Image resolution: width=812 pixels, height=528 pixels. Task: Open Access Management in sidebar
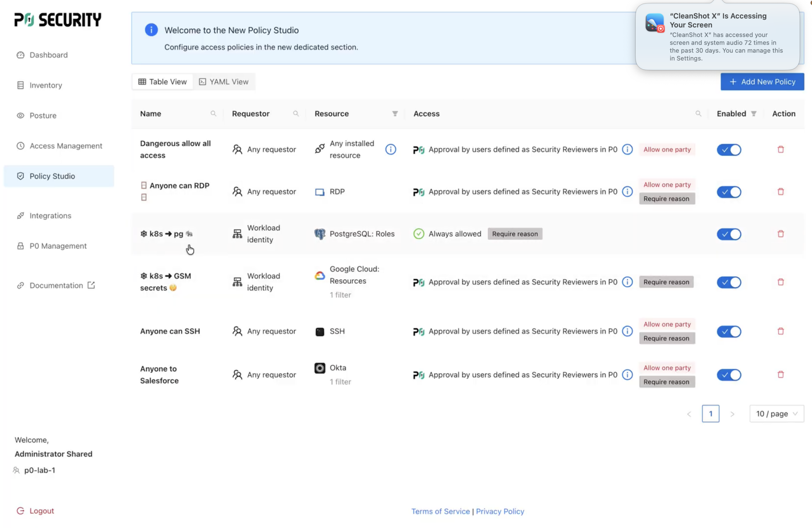pyautogui.click(x=66, y=146)
